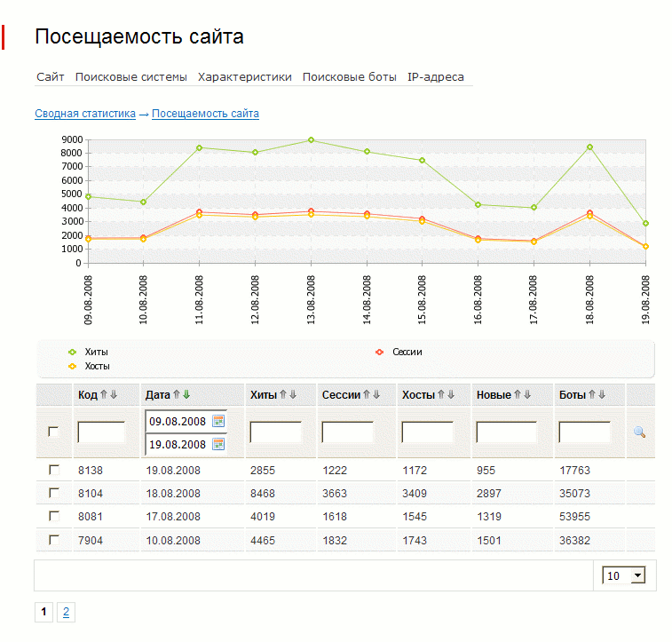The height and width of the screenshot is (642, 672).
Task: Open calendar picker for end date 19.08.2008
Action: 218,444
